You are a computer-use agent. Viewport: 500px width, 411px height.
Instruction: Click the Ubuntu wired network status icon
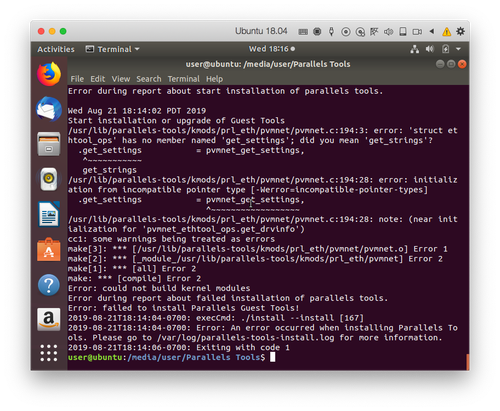point(414,49)
